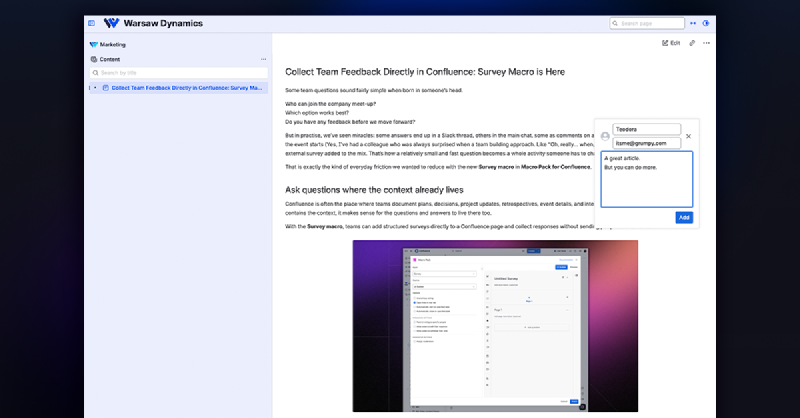Click the 'Do you have any feedback' line
This screenshot has height=418, width=800.
[350, 122]
